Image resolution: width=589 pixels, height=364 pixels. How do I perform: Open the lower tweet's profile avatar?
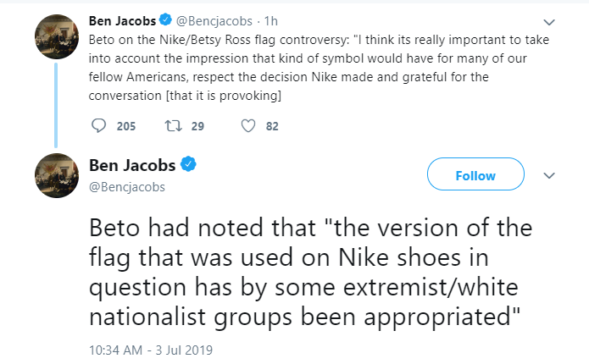57,176
